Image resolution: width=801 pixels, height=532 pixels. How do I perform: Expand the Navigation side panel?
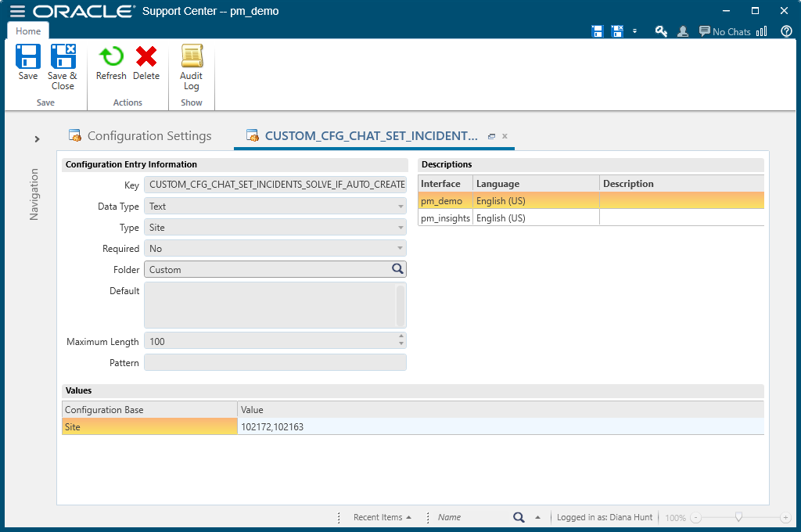coord(37,139)
